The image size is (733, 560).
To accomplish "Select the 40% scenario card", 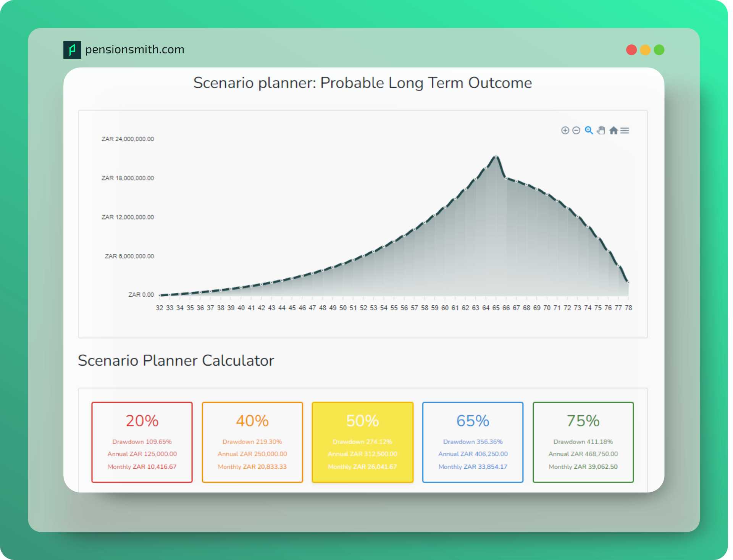I will point(252,442).
